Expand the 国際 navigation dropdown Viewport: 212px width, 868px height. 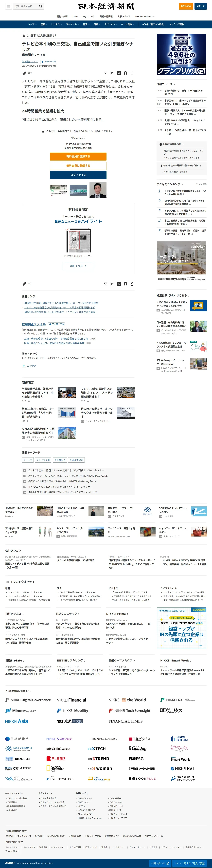coord(97,24)
